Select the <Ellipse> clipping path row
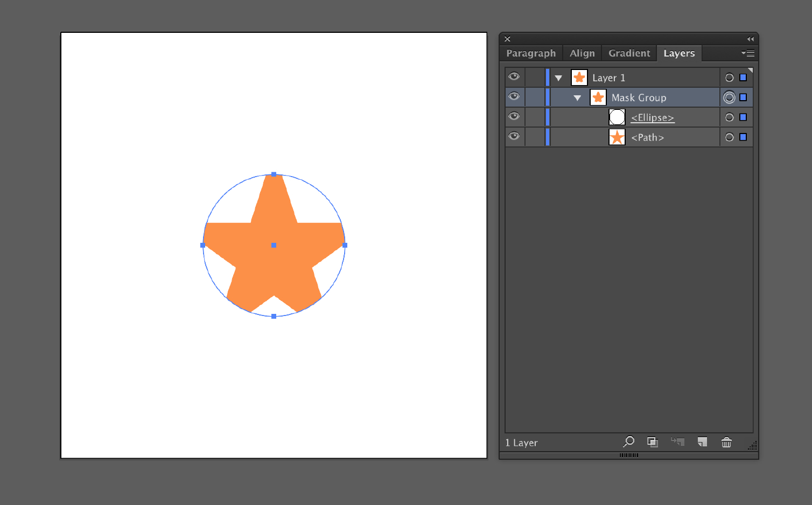 (653, 118)
